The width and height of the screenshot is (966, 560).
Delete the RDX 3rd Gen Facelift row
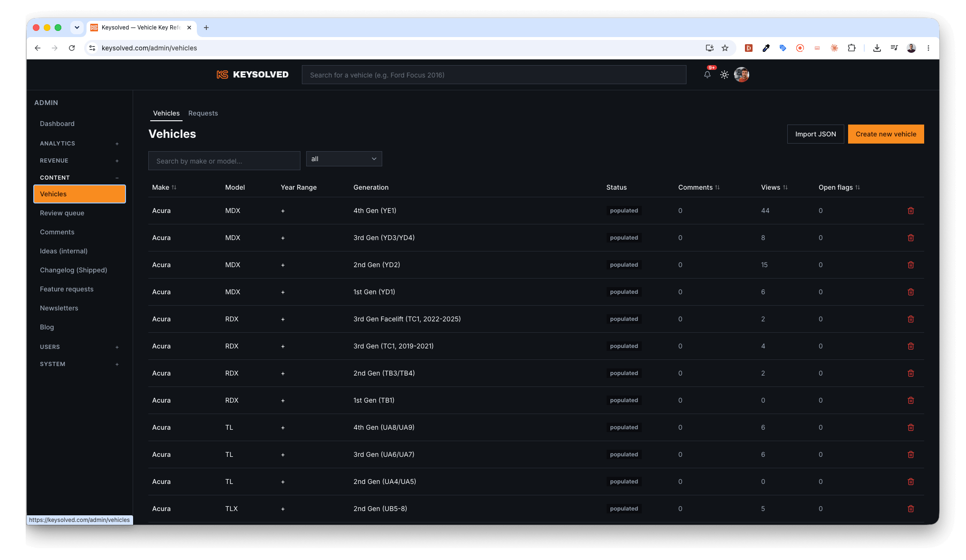coord(911,319)
